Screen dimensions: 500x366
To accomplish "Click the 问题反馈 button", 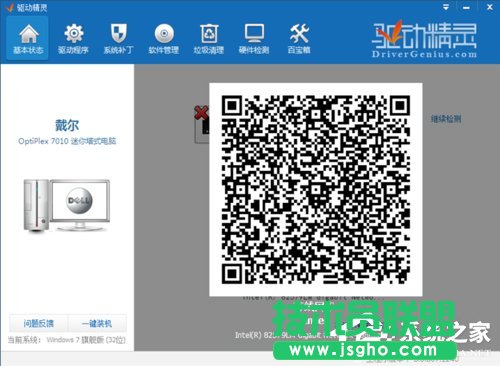I will coord(38,323).
